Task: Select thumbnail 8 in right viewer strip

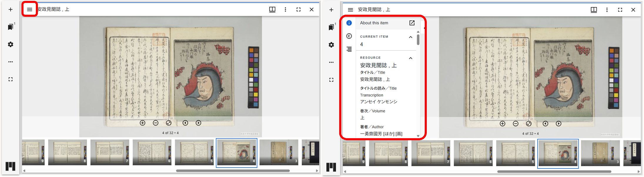Action: (x=389, y=153)
